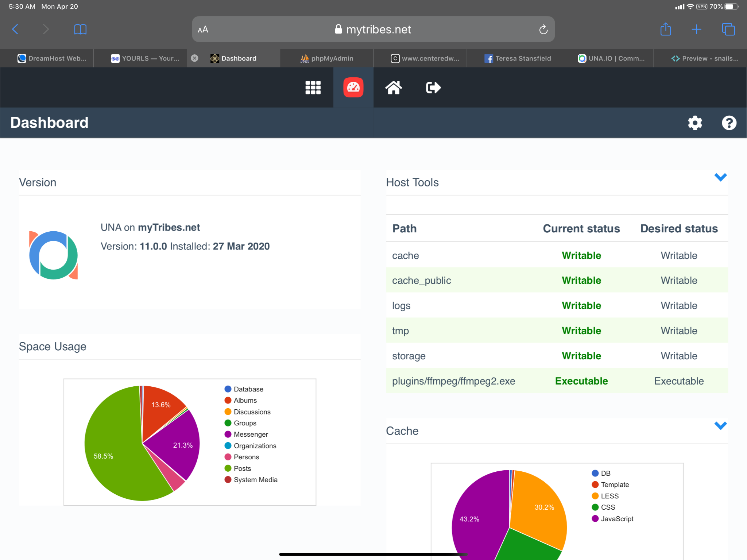Image resolution: width=747 pixels, height=560 pixels.
Task: Open new tab with plus icon
Action: click(x=696, y=29)
